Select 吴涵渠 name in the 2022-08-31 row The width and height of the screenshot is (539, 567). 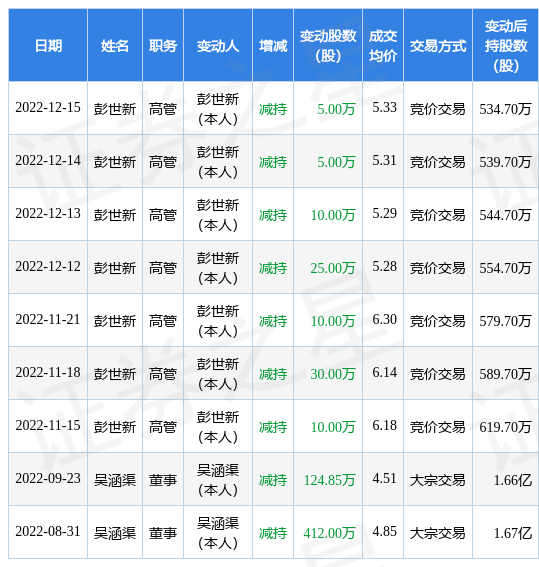(x=115, y=533)
